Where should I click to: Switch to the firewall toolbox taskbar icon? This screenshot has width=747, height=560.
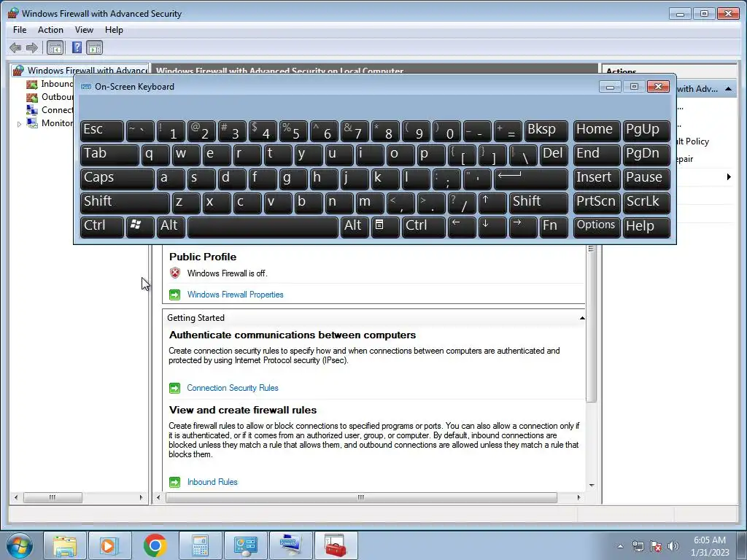(x=336, y=545)
